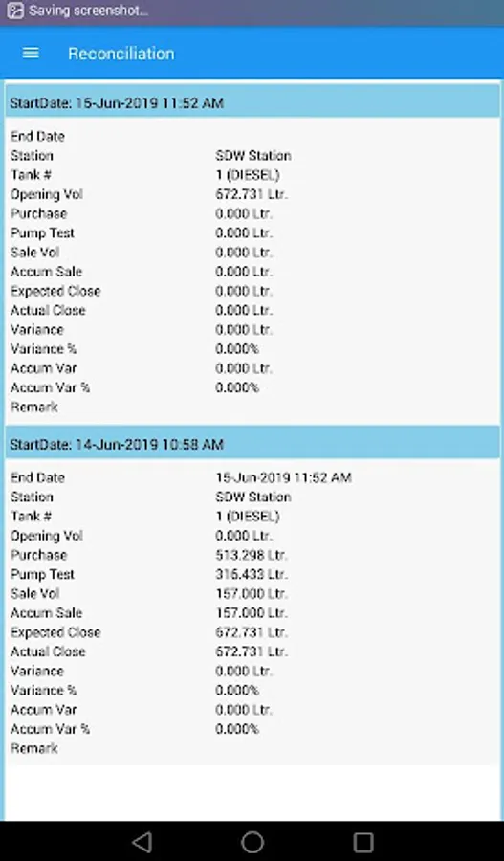Open recent apps square button
Screen dimensions: 504x861
362,841
